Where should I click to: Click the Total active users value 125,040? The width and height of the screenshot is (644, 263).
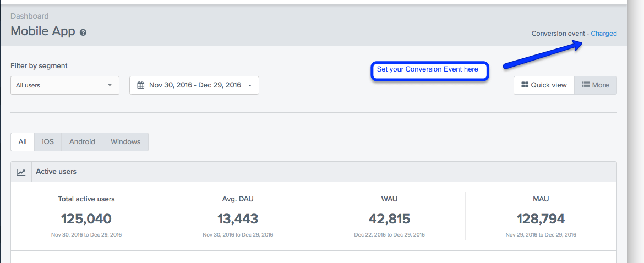pyautogui.click(x=86, y=219)
